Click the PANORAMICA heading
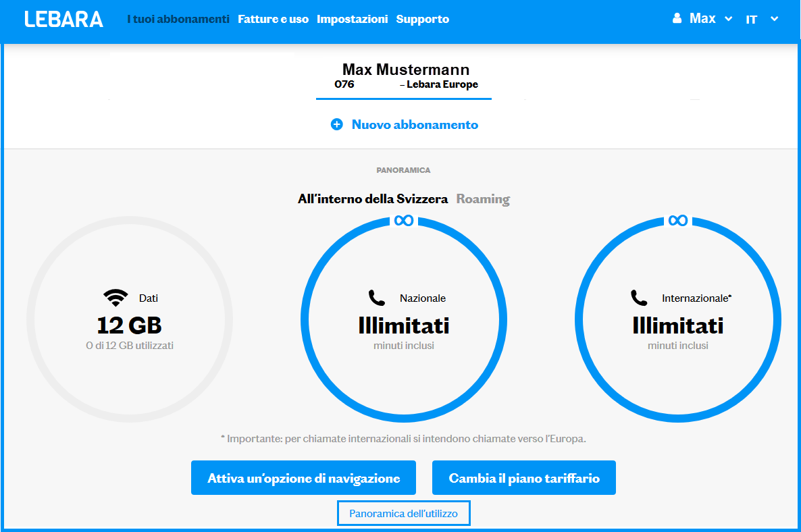 pos(404,170)
